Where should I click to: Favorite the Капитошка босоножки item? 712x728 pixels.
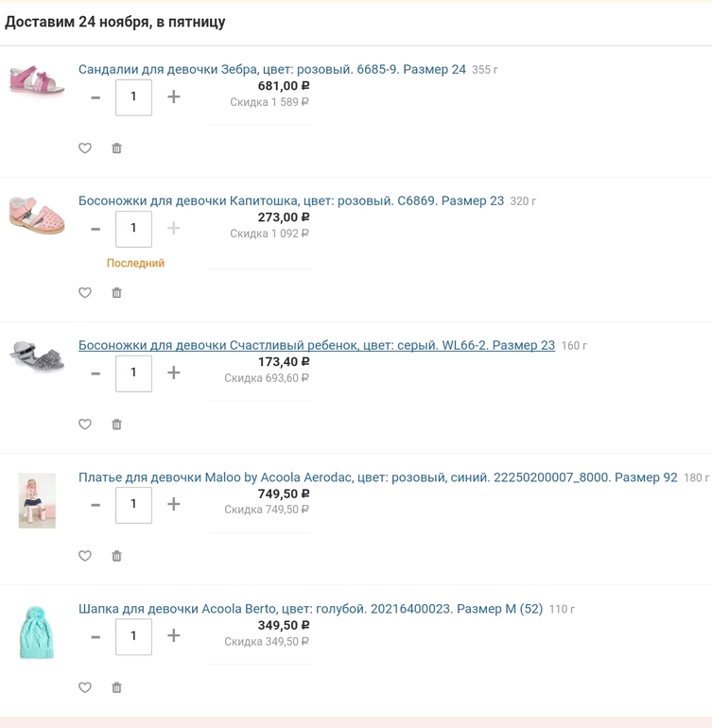[x=84, y=292]
